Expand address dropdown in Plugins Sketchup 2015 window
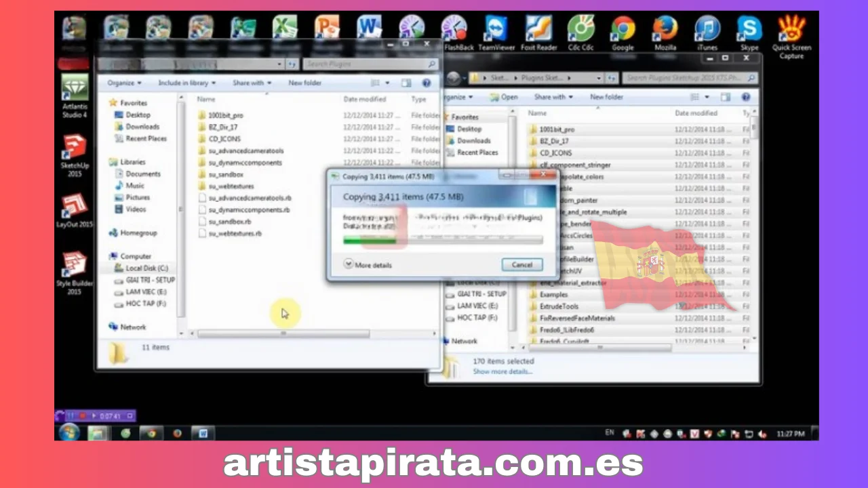Image resolution: width=868 pixels, height=488 pixels. [x=599, y=78]
